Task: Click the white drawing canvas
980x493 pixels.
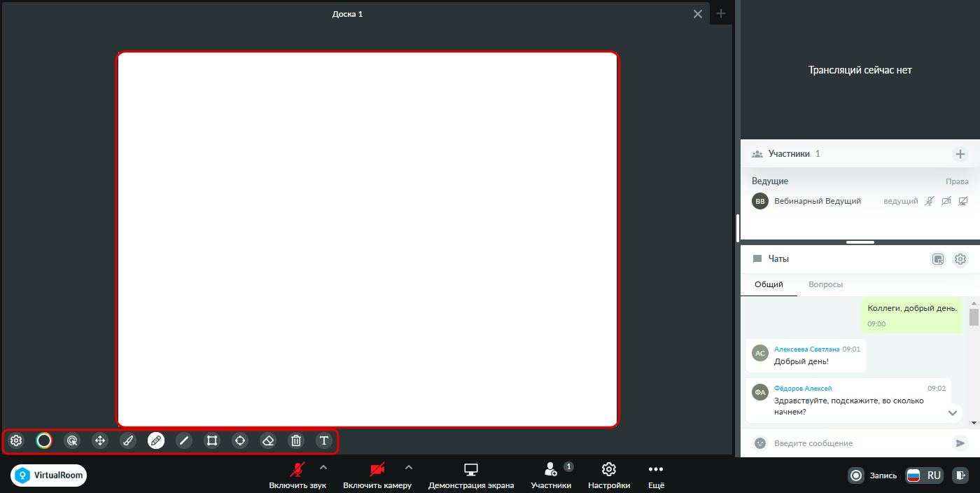Action: 367,239
